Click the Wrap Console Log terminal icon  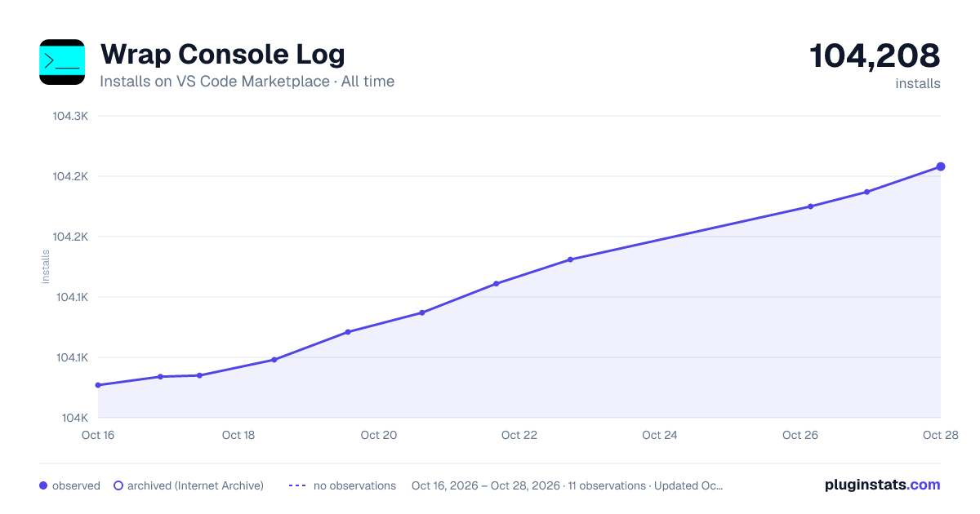click(62, 62)
